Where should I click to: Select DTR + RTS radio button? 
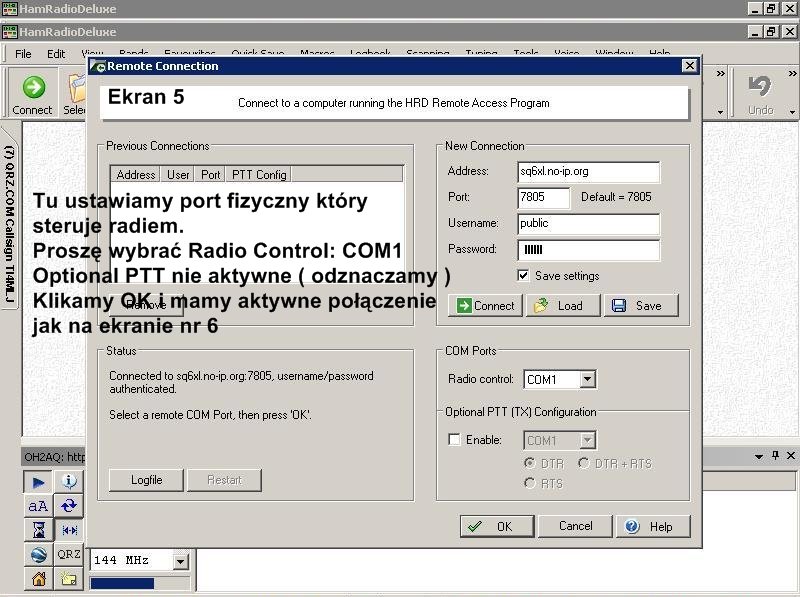pyautogui.click(x=584, y=463)
